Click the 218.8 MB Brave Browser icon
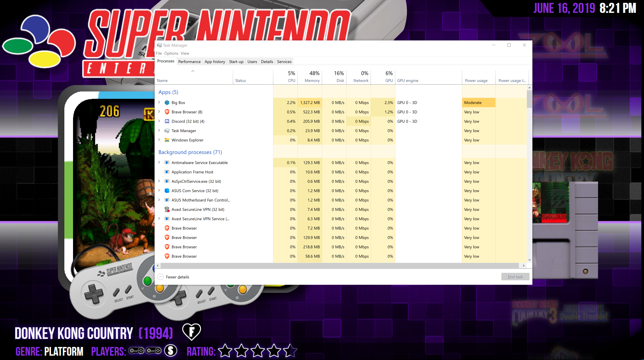644x360 pixels. (x=167, y=247)
